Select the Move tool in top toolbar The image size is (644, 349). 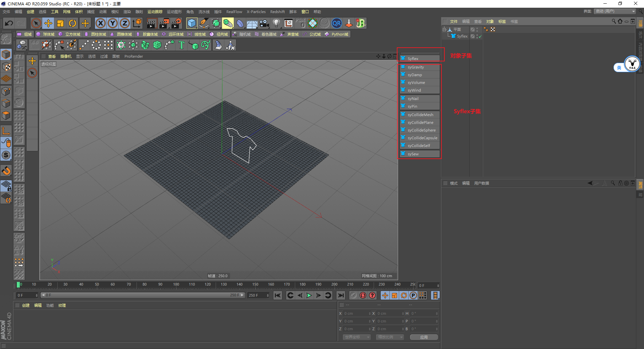tap(48, 23)
